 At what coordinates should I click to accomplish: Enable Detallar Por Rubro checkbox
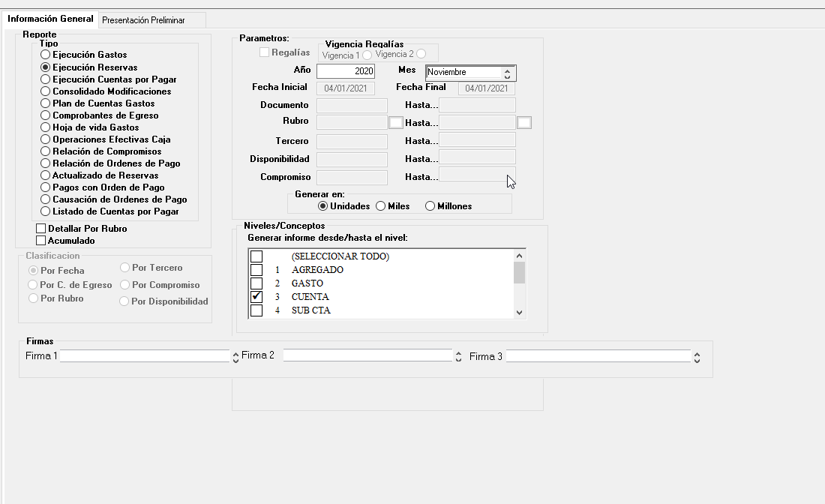41,229
